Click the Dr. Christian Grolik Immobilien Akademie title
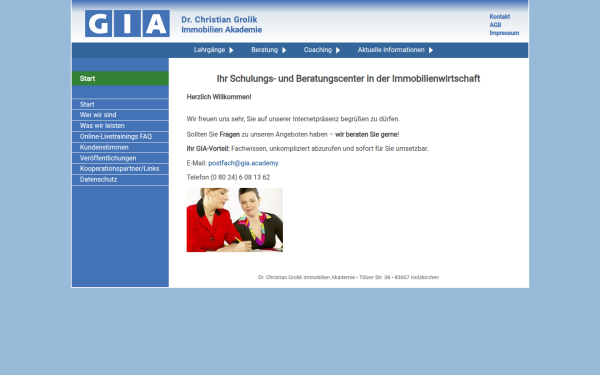600x375 pixels. (222, 24)
